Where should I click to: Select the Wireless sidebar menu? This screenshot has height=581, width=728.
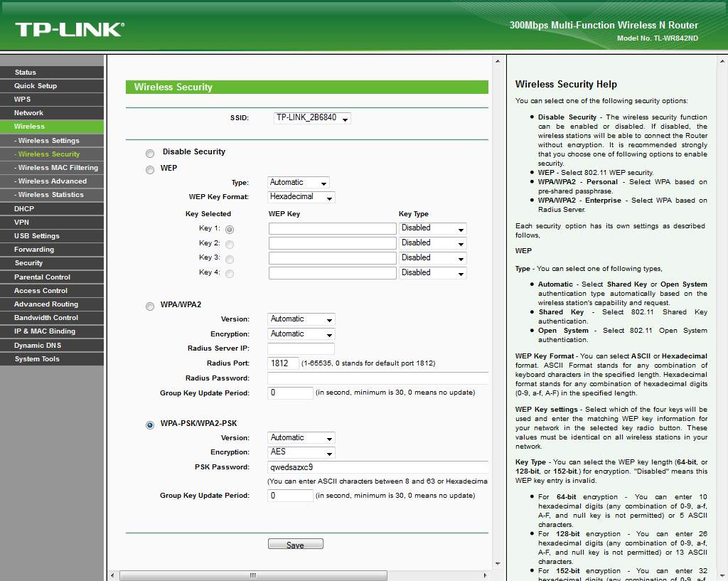pyautogui.click(x=52, y=127)
